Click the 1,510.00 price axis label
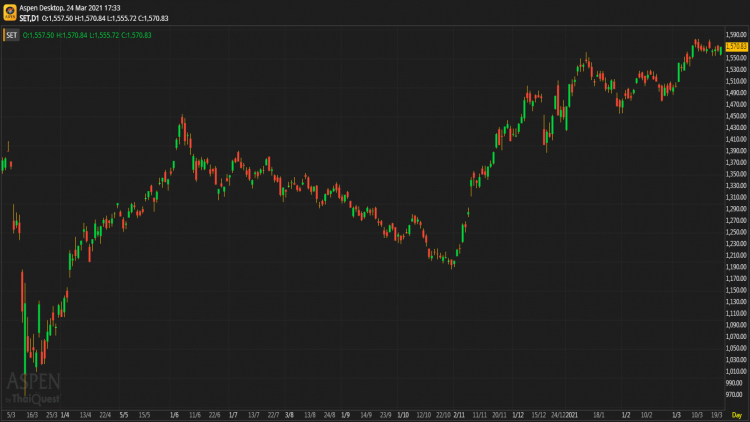This screenshot has width=750, height=422. (x=736, y=81)
